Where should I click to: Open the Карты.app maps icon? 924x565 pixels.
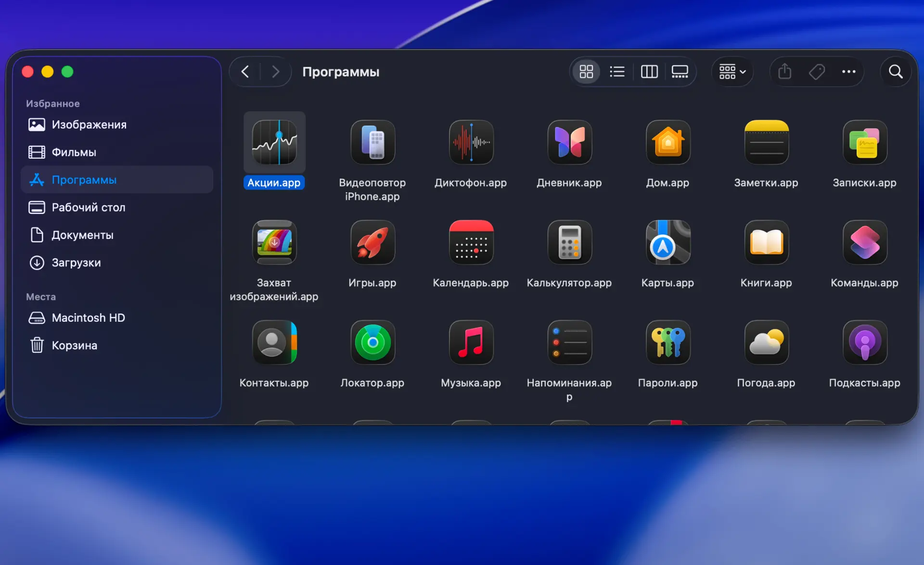(668, 242)
